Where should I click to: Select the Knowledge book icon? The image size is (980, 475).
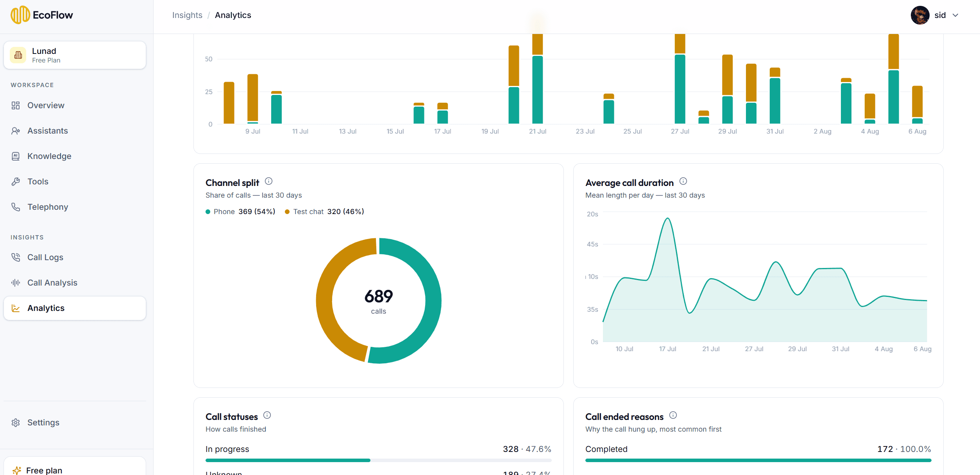tap(16, 156)
